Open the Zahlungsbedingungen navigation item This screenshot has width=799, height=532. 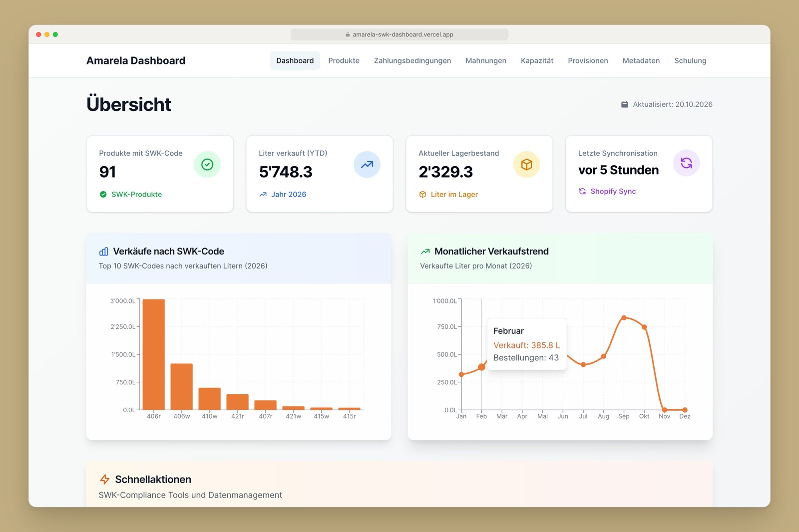point(412,61)
